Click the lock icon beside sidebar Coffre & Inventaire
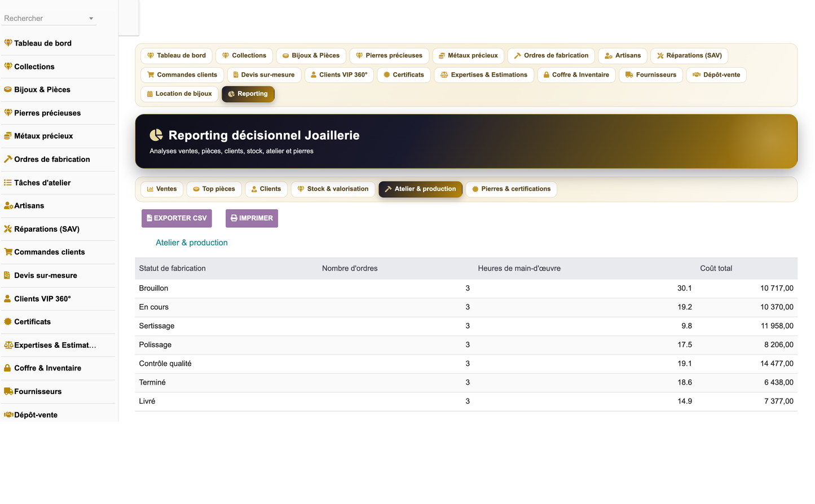The image size is (815, 504). 7,368
